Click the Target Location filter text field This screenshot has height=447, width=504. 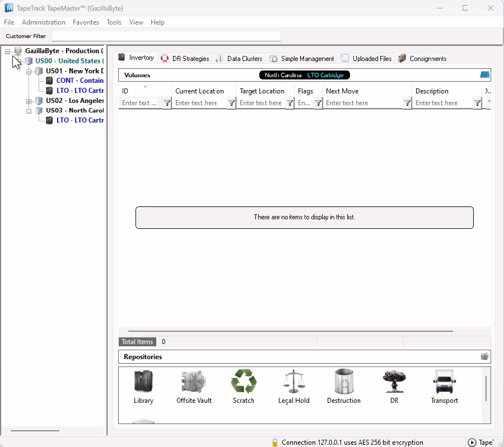pos(262,103)
